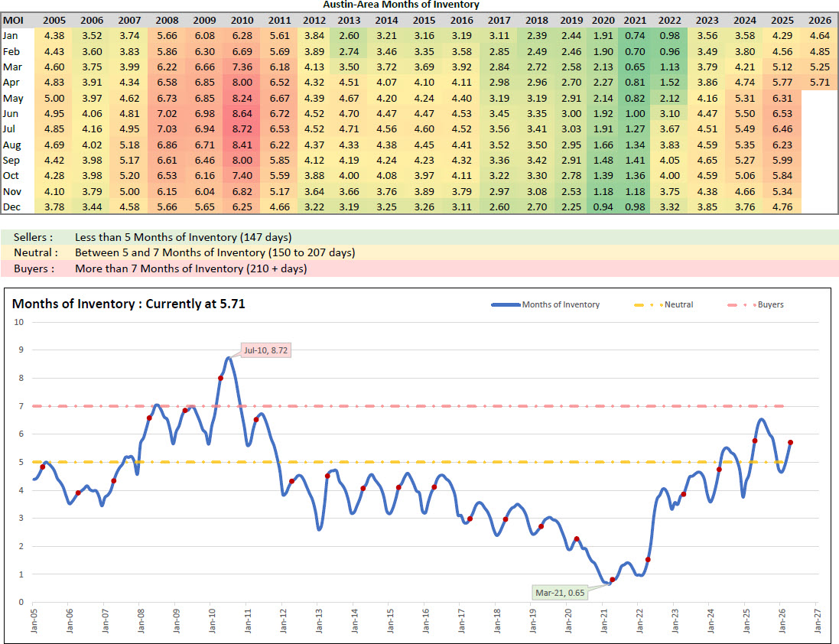Select the Mar-21, 0.65 low data label

561,593
